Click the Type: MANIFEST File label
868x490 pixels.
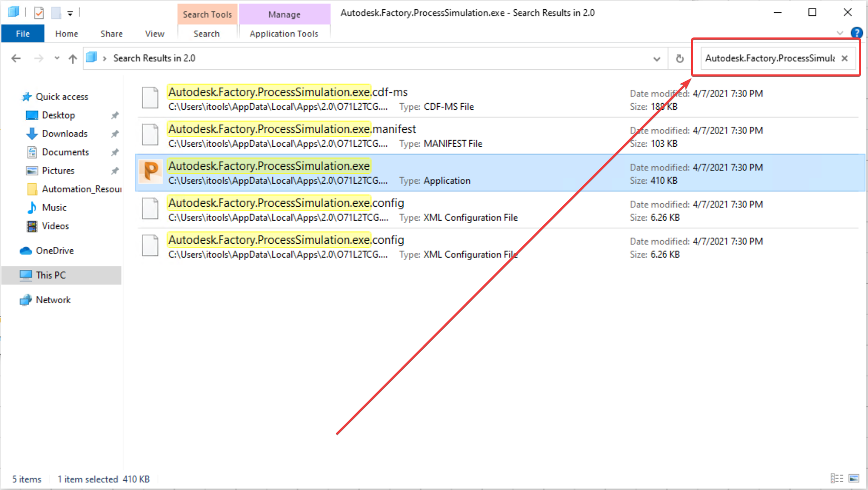point(441,144)
